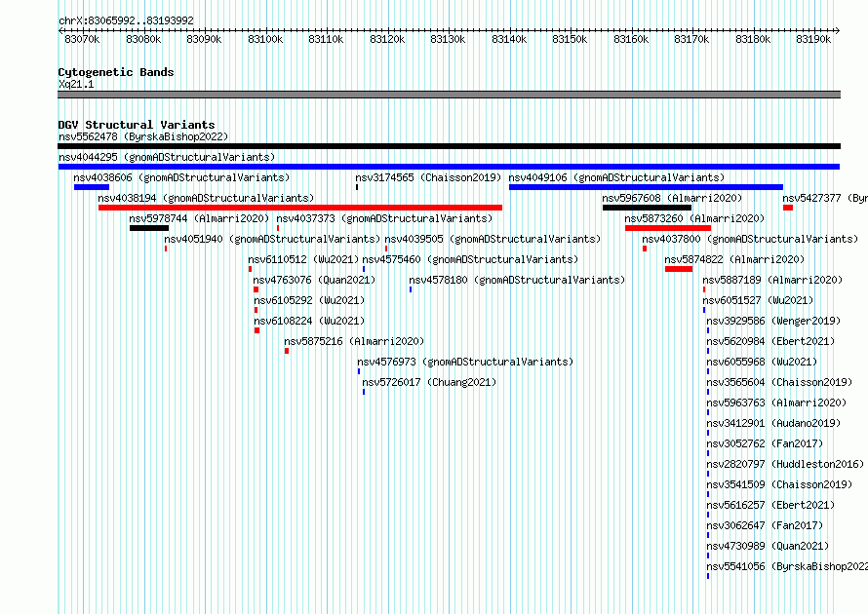This screenshot has width=868, height=614.
Task: Click nsv4049106 variant label
Action: 616,177
